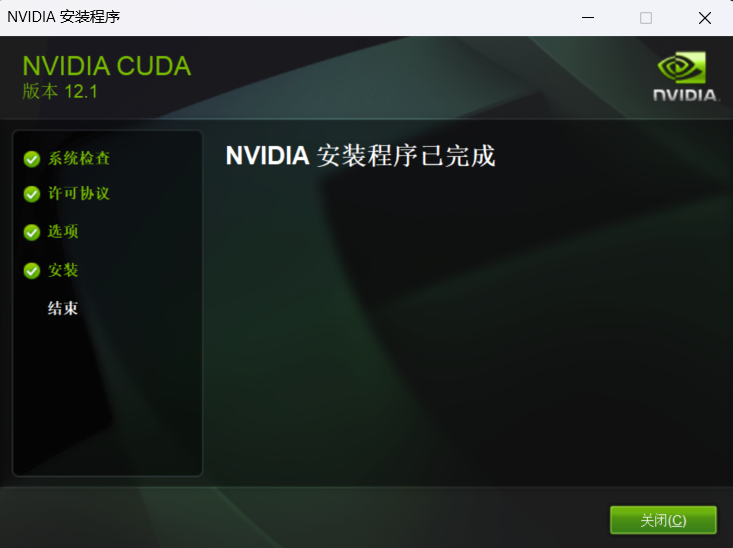
Task: Click the greyed-out maximize window button
Action: [x=646, y=18]
